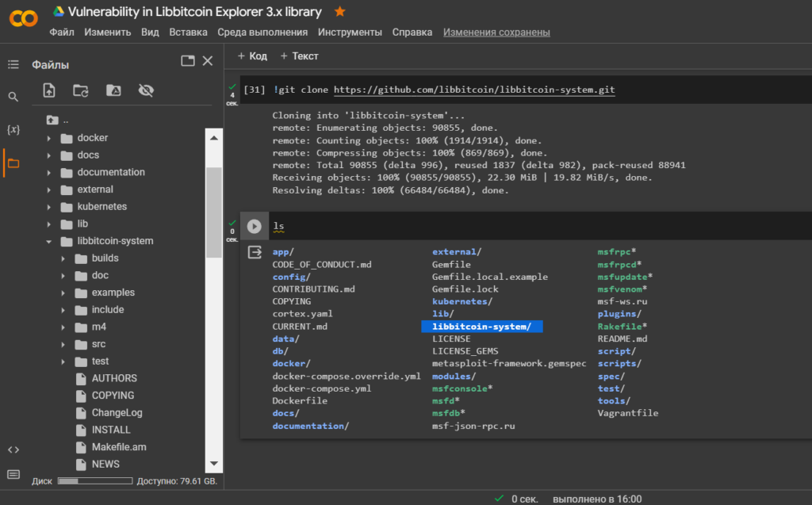This screenshot has height=505, width=812.
Task: Open the terminal sidebar icon
Action: [x=13, y=474]
